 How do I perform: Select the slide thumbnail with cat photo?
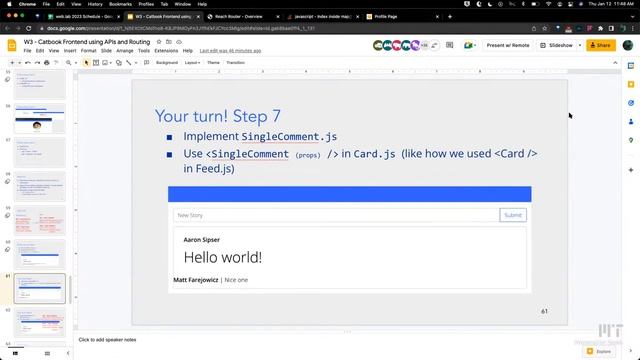(40, 119)
